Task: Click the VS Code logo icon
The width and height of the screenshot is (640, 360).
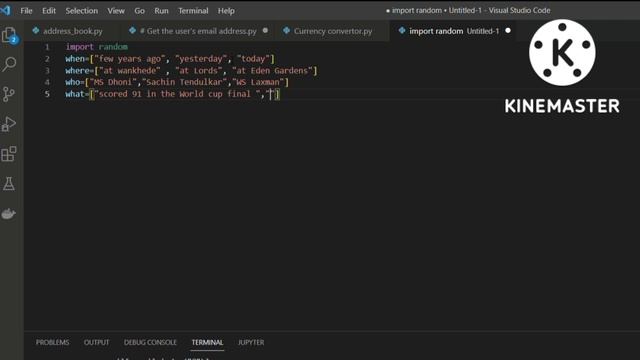Action: click(6, 10)
